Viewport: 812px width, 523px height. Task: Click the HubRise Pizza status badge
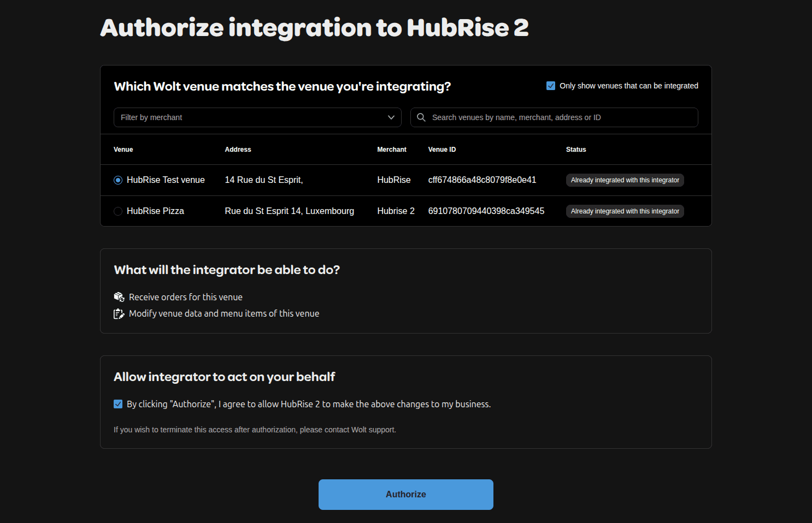[625, 211]
